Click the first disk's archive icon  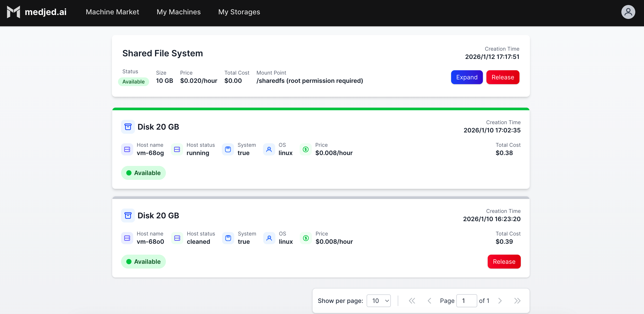(x=128, y=127)
